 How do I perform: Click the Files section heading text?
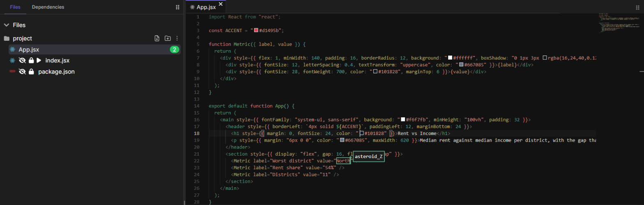[x=19, y=25]
